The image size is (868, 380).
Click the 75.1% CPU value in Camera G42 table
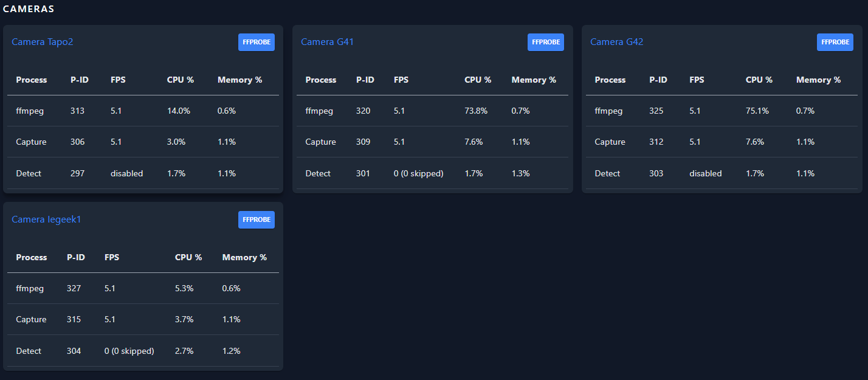[x=759, y=111]
